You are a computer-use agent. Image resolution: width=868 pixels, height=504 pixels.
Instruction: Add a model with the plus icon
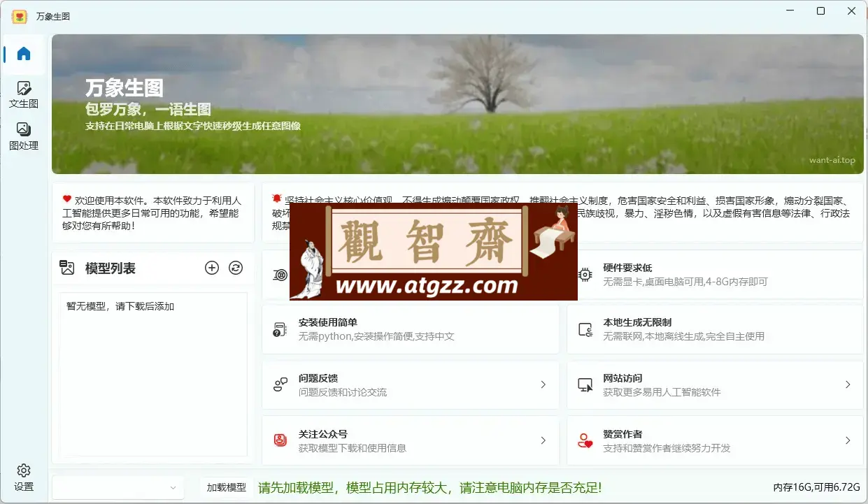(212, 268)
